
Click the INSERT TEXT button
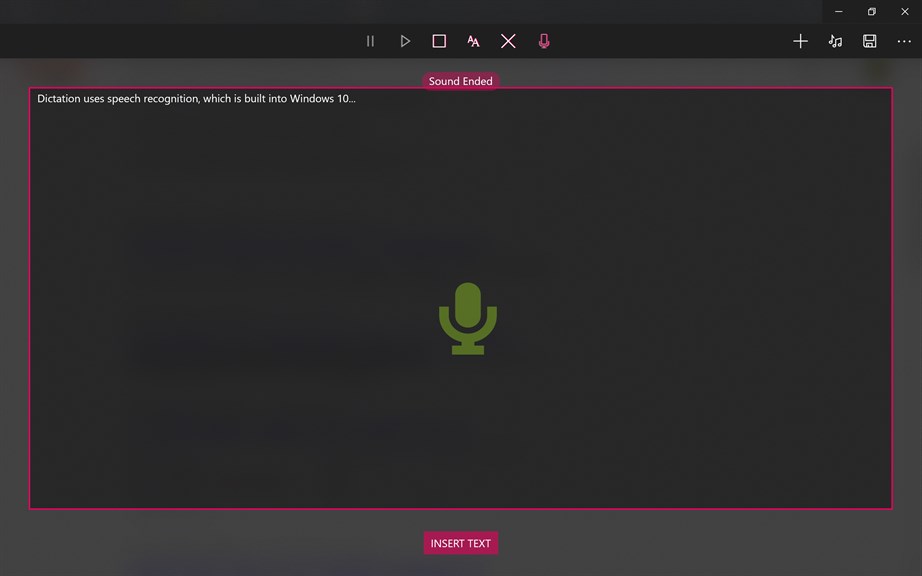(461, 543)
